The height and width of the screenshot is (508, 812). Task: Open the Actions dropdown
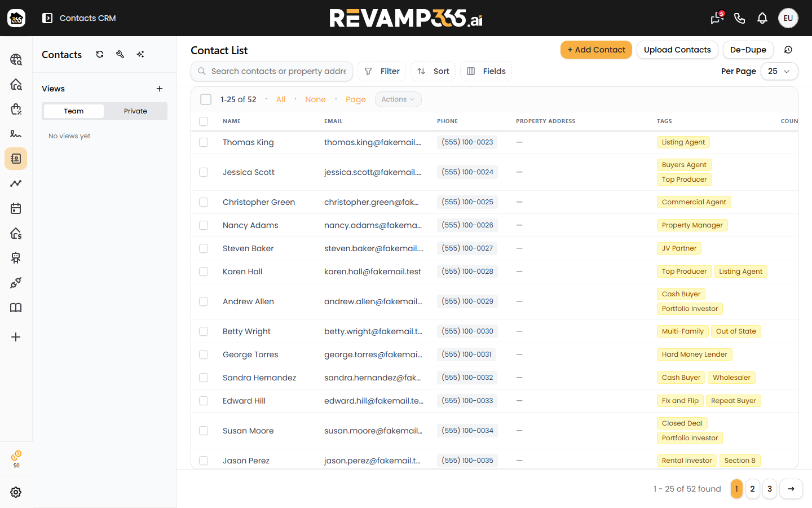[x=398, y=99]
